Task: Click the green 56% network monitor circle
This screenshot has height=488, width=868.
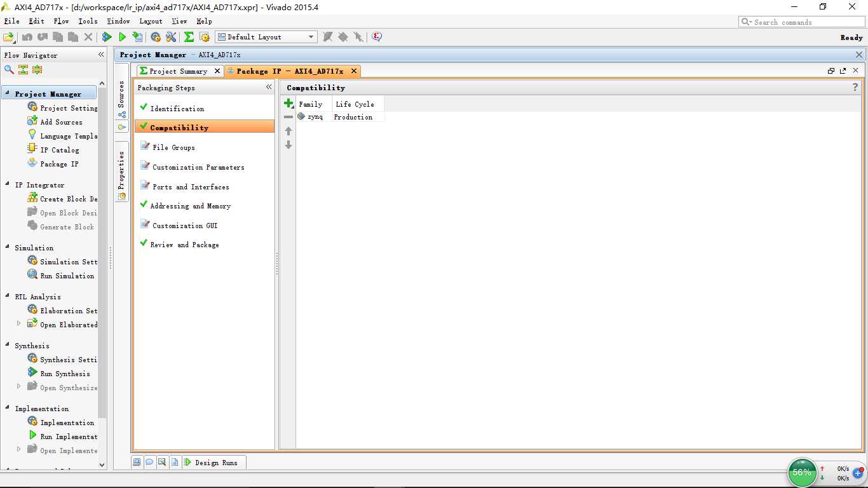Action: [x=802, y=473]
